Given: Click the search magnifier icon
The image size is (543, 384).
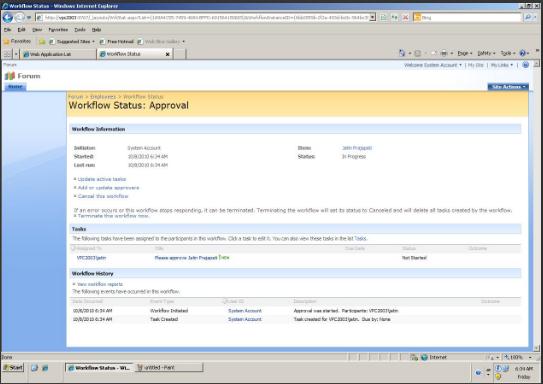Looking at the screenshot, I should point(527,17).
